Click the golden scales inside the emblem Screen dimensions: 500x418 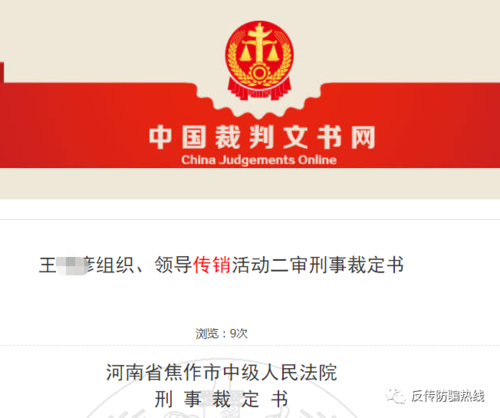pyautogui.click(x=259, y=47)
